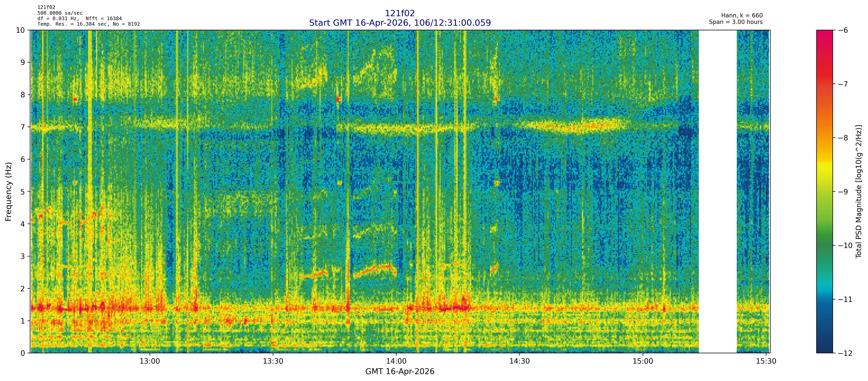
Task: Click the 10 Hz frequency tick label
Action: coord(20,30)
